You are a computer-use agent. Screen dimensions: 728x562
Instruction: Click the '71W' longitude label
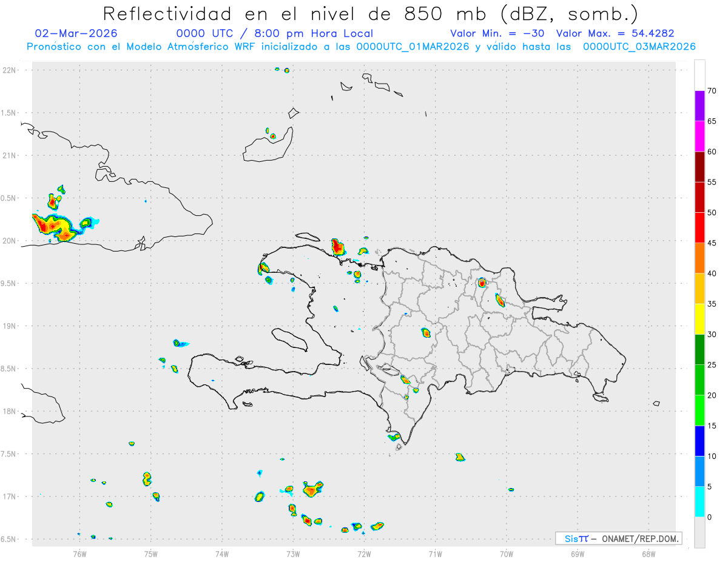click(x=435, y=553)
